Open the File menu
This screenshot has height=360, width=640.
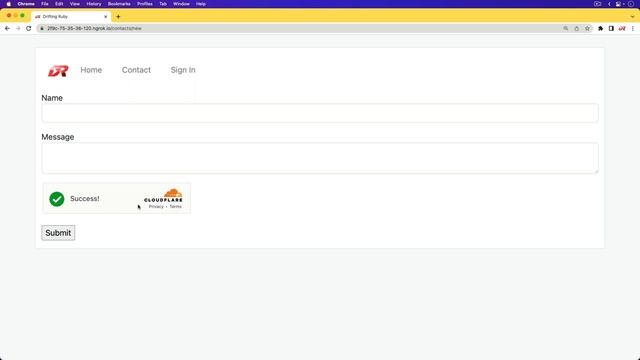coord(45,4)
